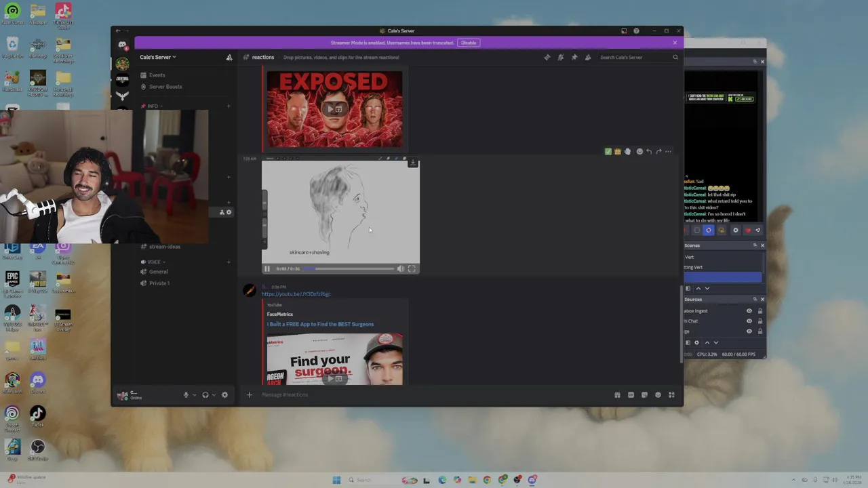Toggle the member list icon
868x488 pixels.
point(588,58)
